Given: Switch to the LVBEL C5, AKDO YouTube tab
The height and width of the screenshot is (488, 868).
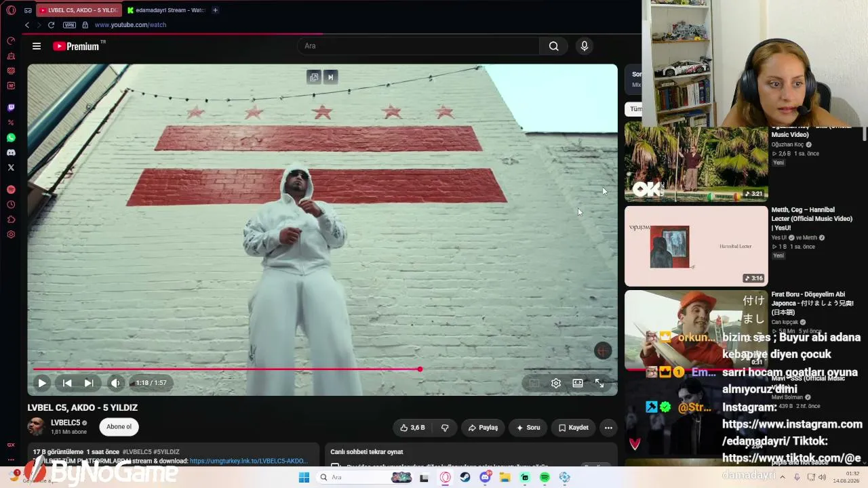Looking at the screenshot, I should tap(78, 10).
